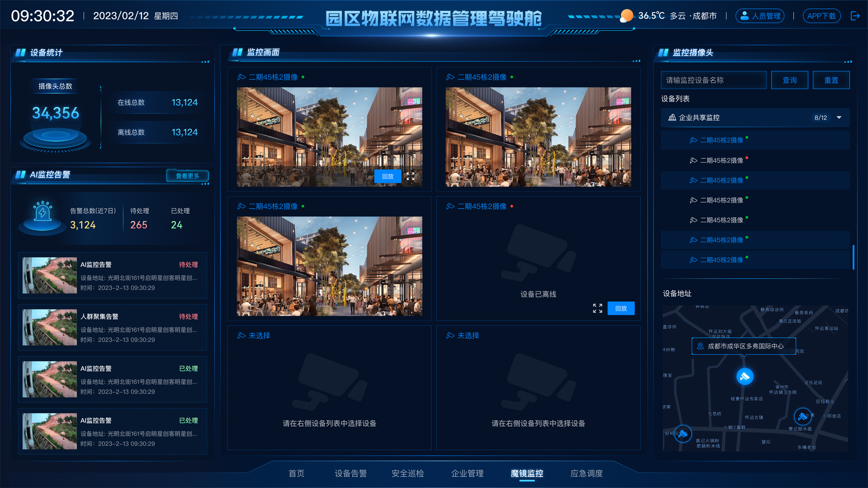
Task: Click bottom-left camera marker on map
Action: point(683,434)
